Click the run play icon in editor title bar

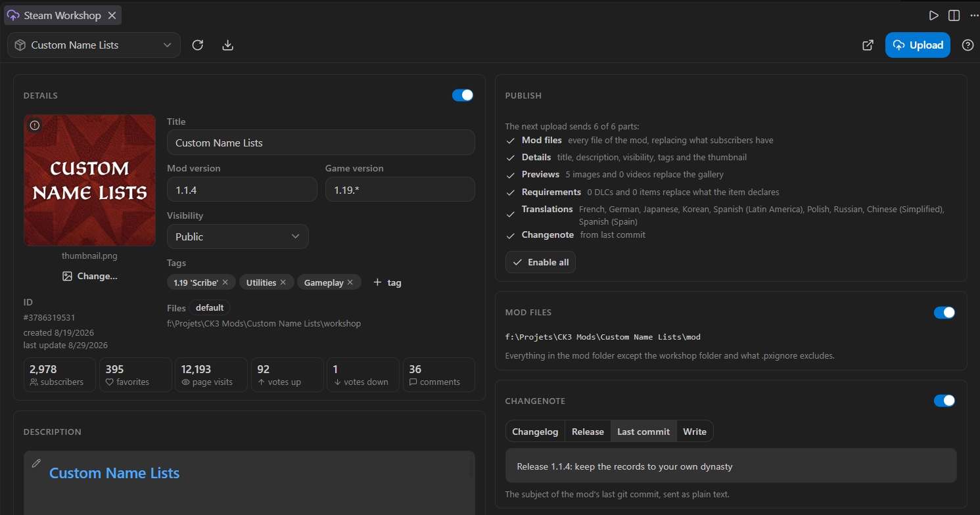point(933,15)
